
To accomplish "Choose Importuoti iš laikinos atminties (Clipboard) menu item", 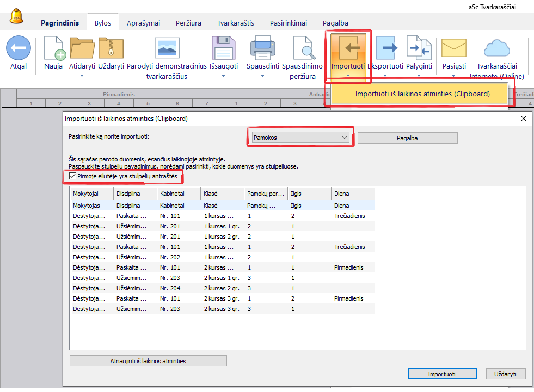I will pos(419,94).
